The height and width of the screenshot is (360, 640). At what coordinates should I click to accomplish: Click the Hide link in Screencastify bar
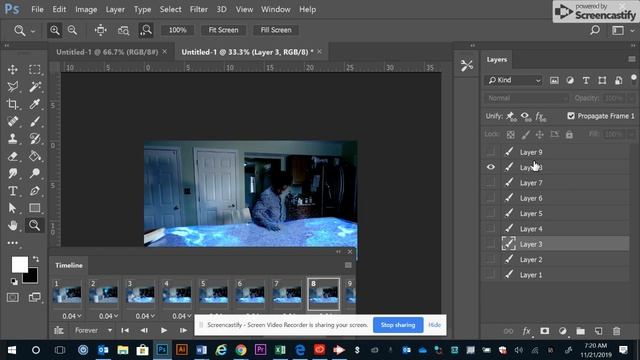tap(434, 325)
